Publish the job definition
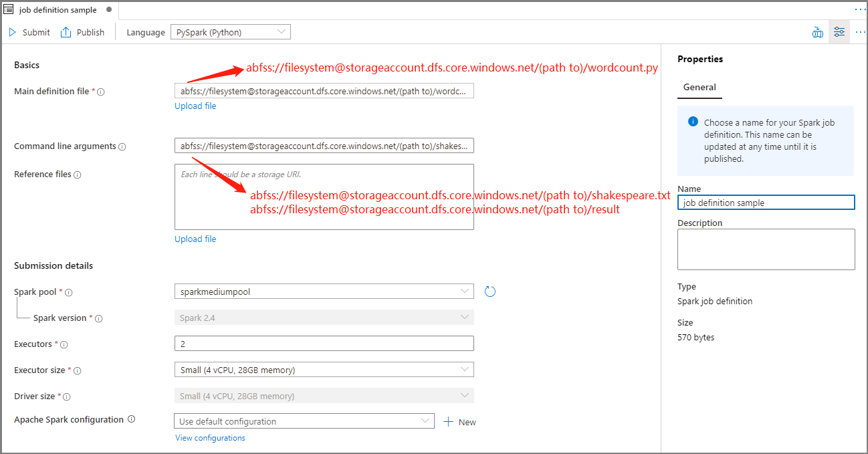 tap(82, 31)
